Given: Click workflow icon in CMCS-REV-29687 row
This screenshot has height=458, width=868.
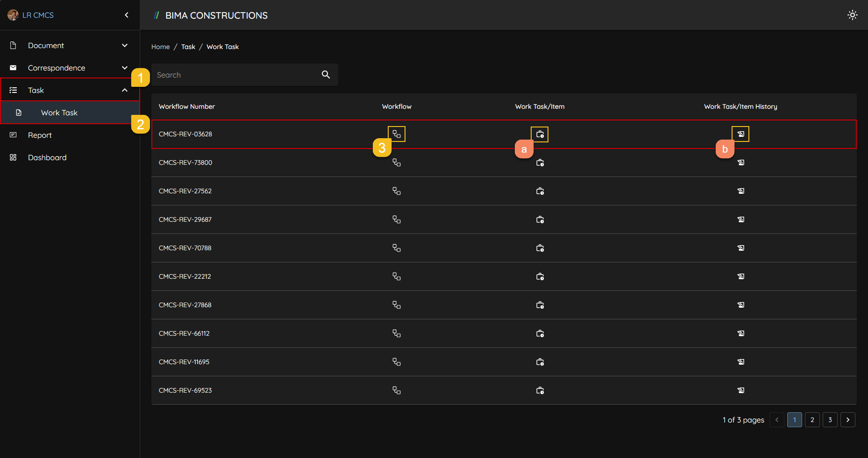Looking at the screenshot, I should point(396,219).
